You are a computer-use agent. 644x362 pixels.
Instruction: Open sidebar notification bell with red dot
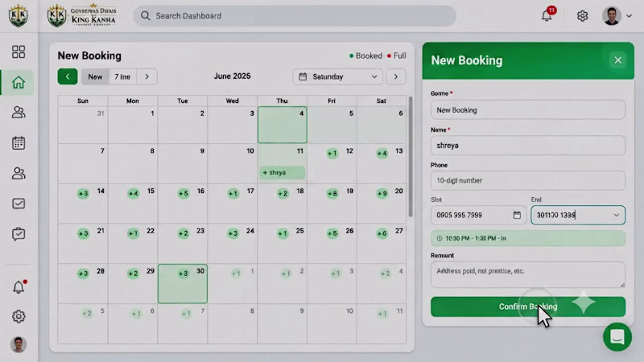[19, 286]
